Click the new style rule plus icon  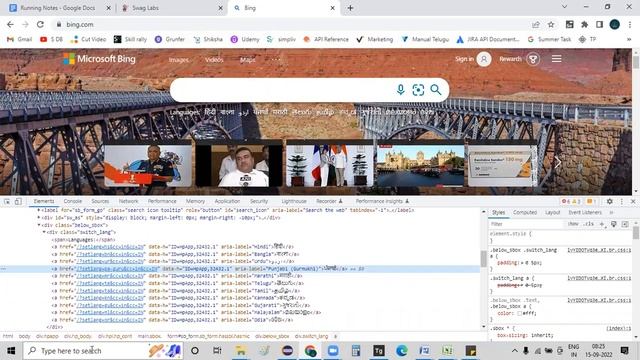pyautogui.click(x=602, y=224)
